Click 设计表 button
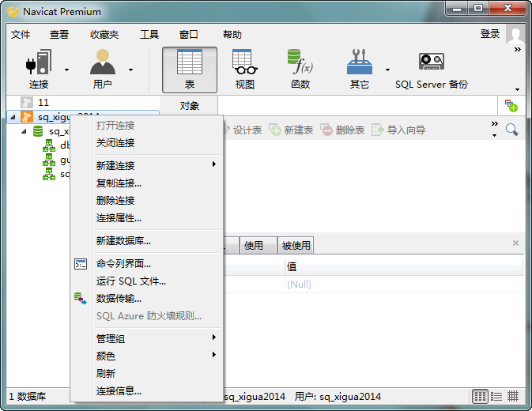Screen dimensions: 532x411 click(x=242, y=130)
